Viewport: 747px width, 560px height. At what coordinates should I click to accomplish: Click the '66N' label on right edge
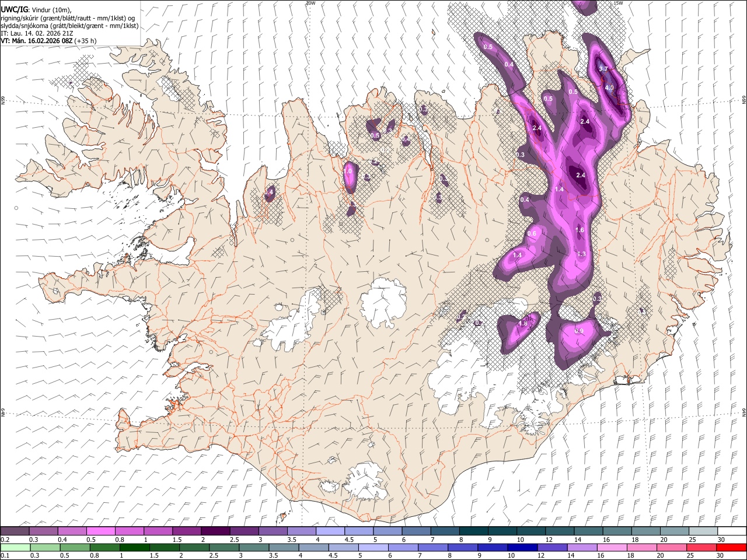click(x=744, y=100)
